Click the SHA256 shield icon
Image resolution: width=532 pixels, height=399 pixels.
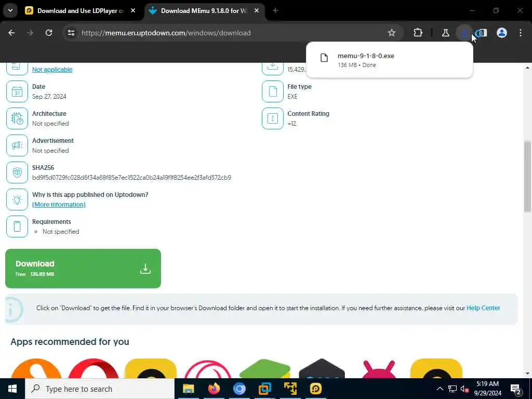point(17,172)
